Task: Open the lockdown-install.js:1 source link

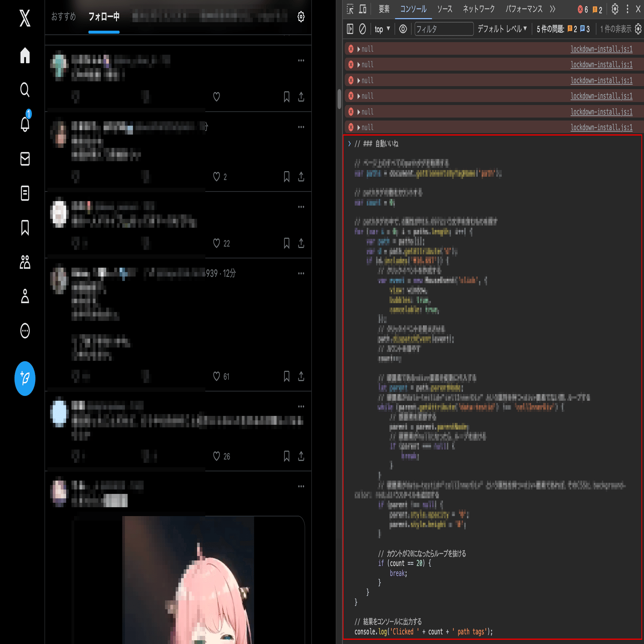Action: pyautogui.click(x=601, y=48)
